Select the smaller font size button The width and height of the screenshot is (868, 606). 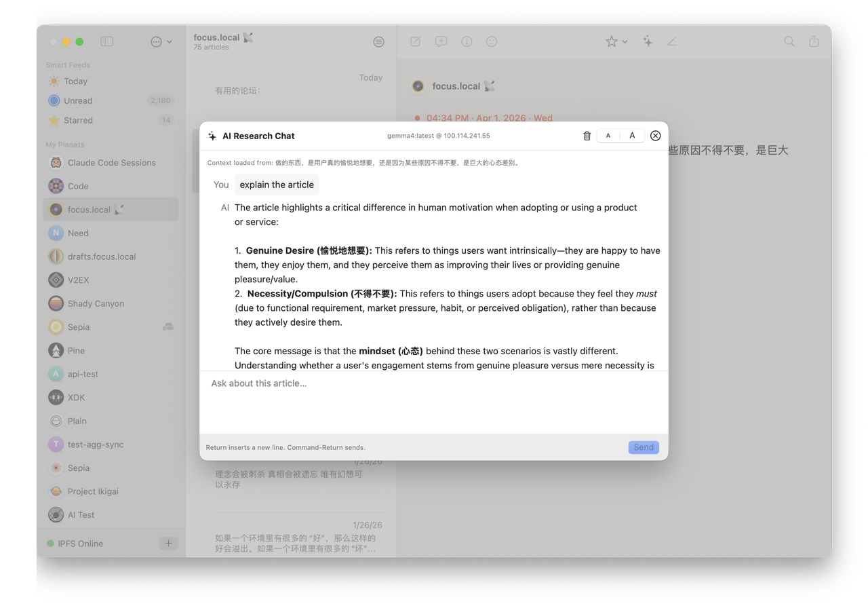pyautogui.click(x=608, y=136)
